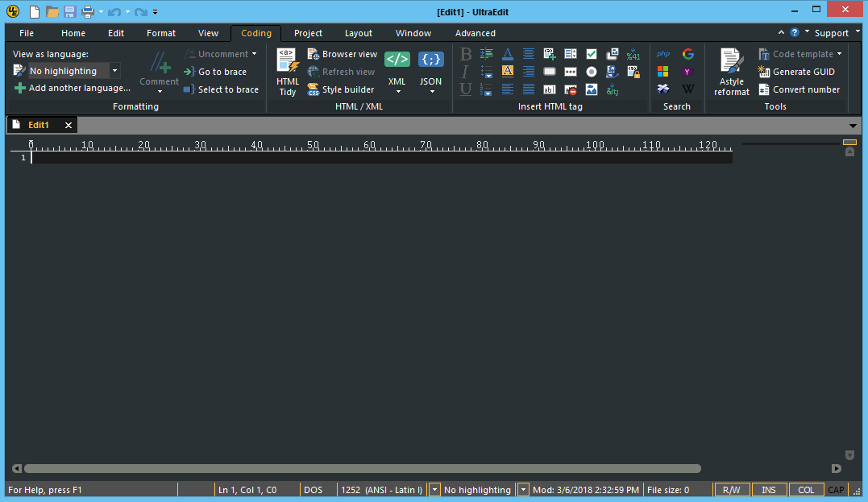Search Wikipedia with the W icon
Screen dimensions: 868x502
point(688,89)
